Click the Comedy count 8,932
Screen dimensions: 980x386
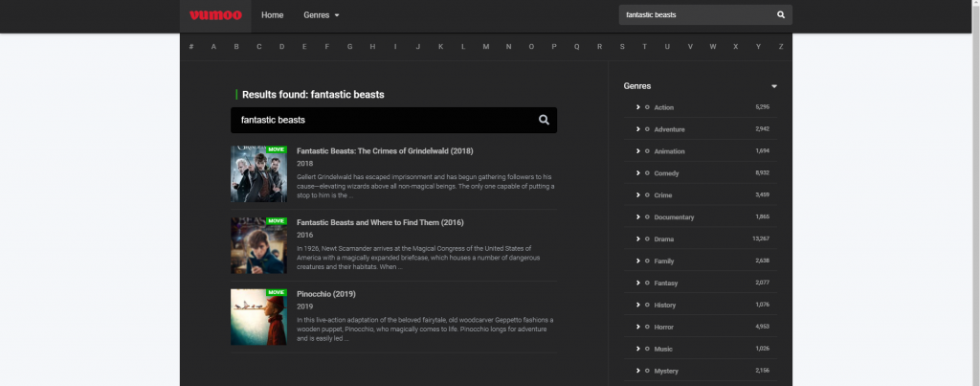[763, 172]
